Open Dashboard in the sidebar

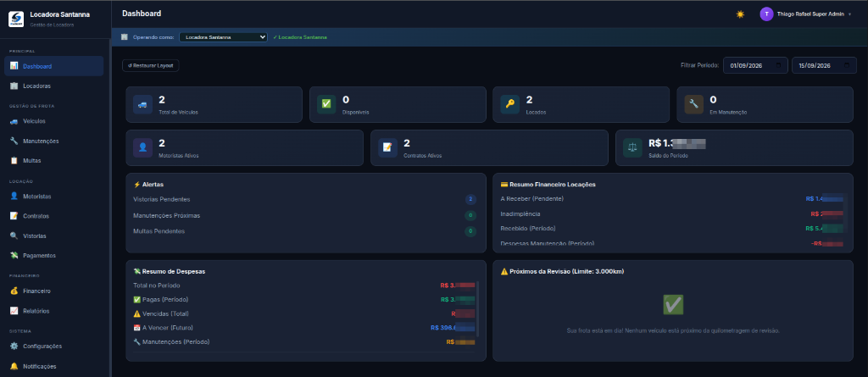[53, 66]
